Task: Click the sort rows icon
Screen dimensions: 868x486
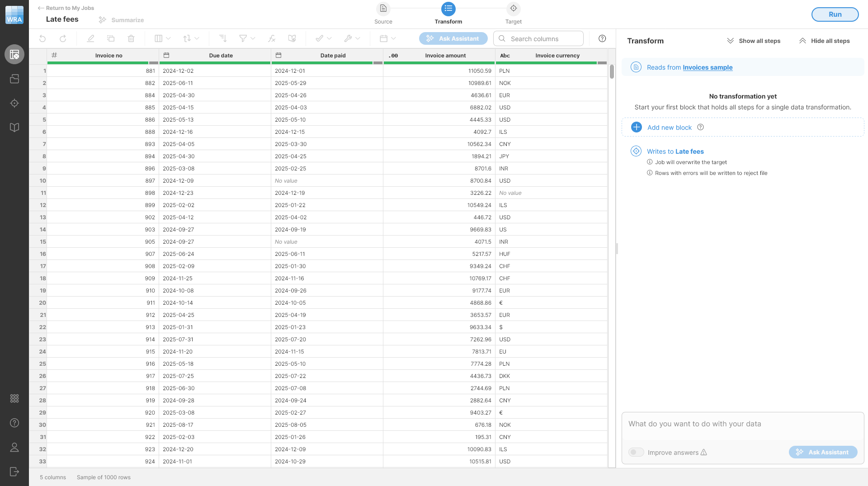Action: coord(222,39)
